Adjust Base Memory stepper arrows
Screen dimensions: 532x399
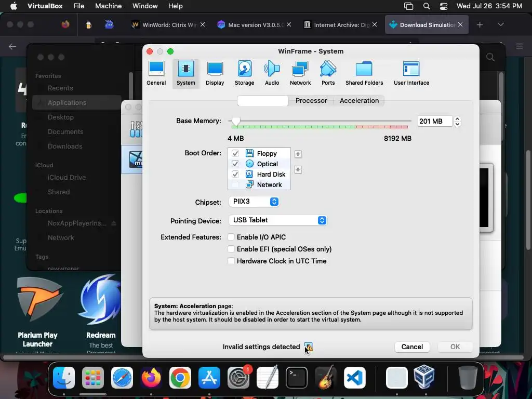(457, 121)
